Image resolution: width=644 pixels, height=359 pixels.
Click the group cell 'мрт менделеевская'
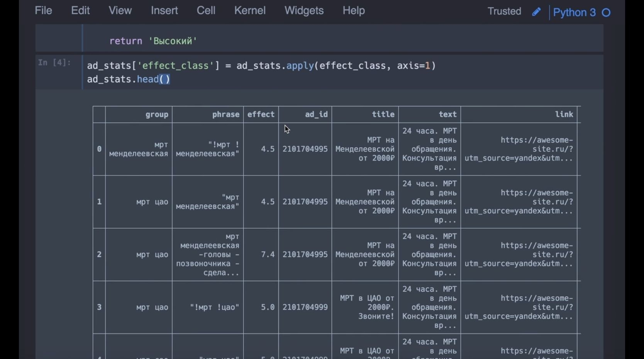point(139,149)
